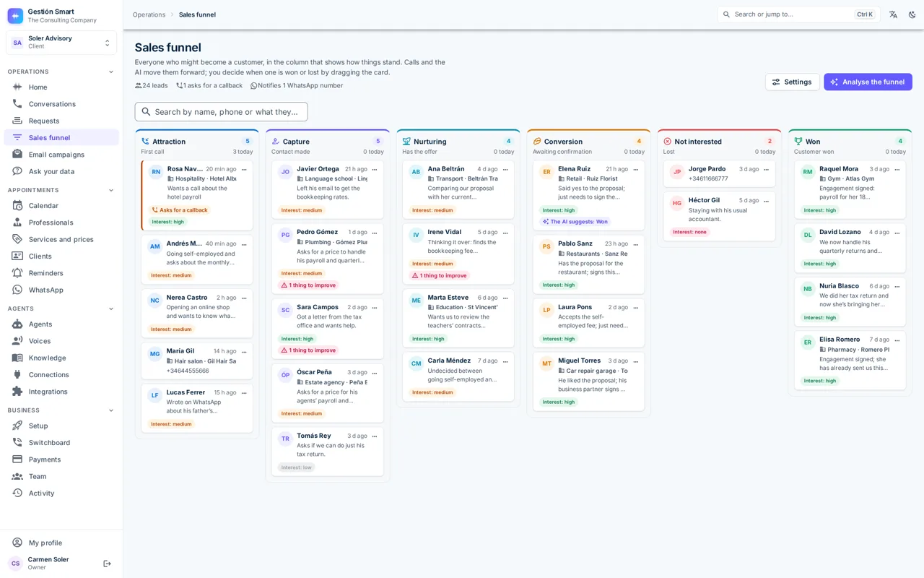Open Services and prices icon
The image size is (924, 578).
point(17,239)
